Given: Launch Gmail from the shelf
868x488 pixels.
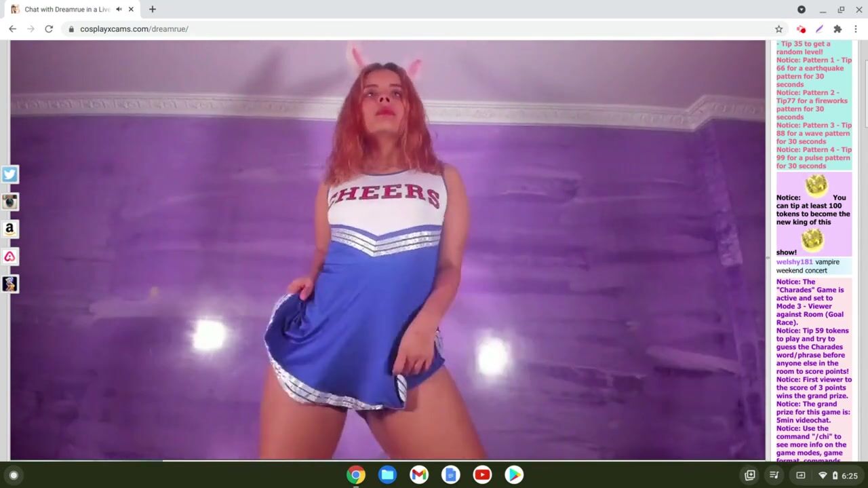Looking at the screenshot, I should point(419,475).
